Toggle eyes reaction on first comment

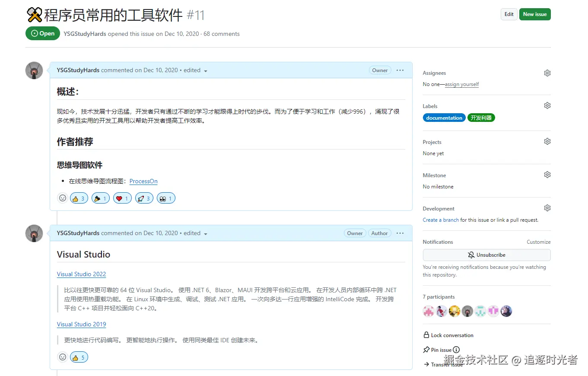pyautogui.click(x=166, y=198)
